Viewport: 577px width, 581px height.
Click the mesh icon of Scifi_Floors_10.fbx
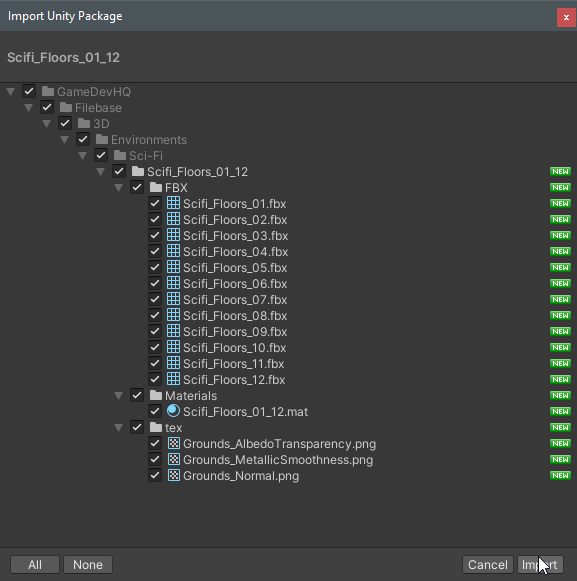173,347
